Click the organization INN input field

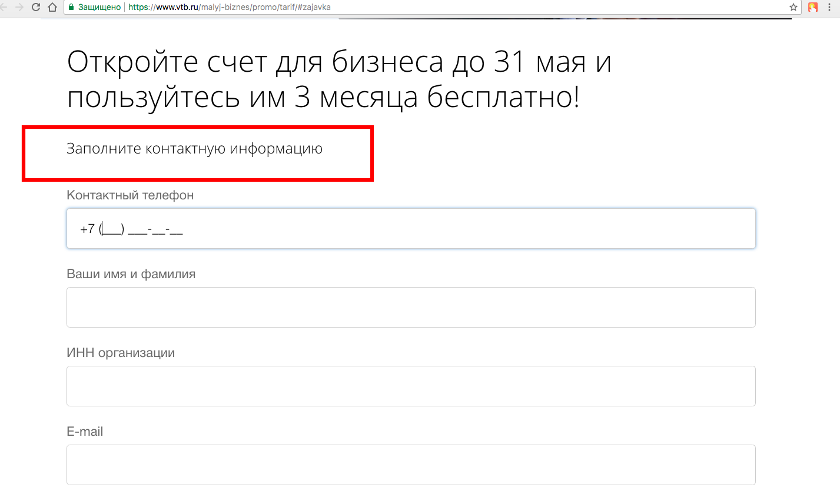tap(410, 386)
